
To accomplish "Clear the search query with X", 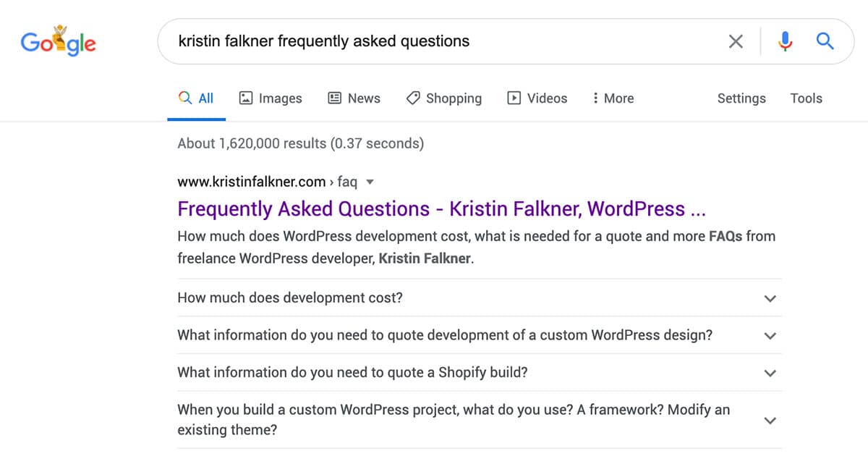I will (x=736, y=41).
